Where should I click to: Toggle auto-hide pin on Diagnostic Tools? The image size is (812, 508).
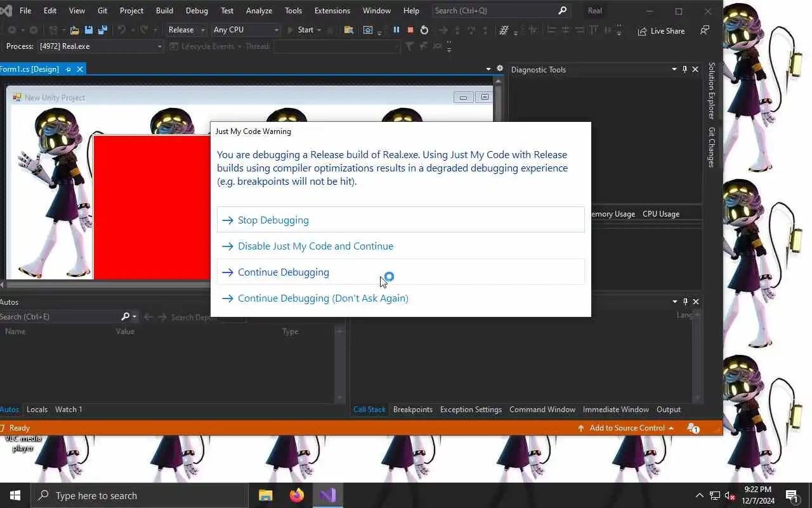point(684,69)
